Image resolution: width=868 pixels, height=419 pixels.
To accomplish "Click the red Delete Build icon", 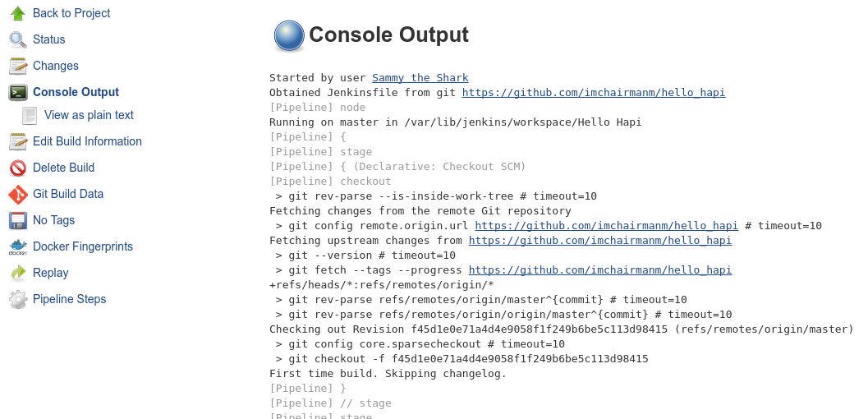I will tap(18, 168).
